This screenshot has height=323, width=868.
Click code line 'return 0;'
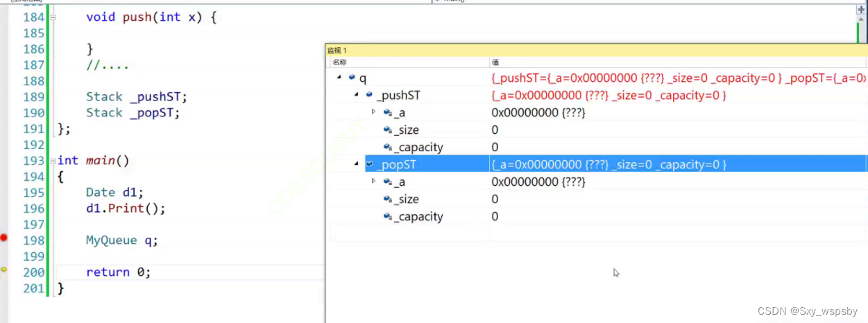[118, 272]
